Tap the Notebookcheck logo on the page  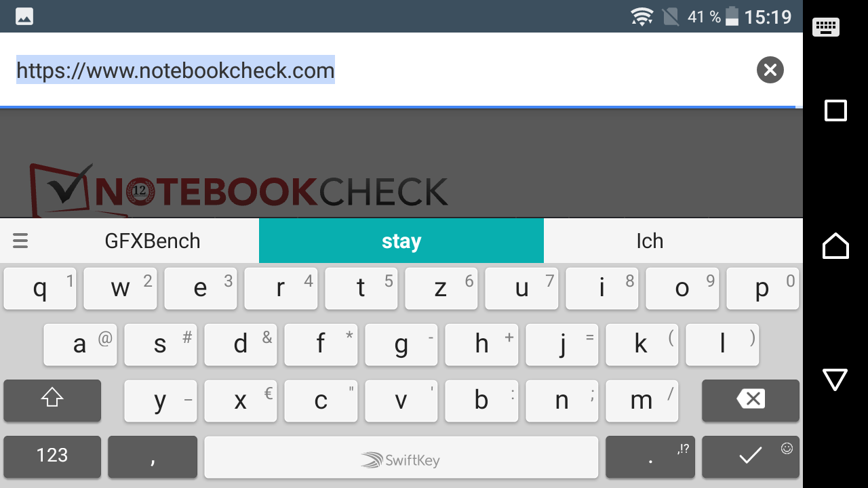point(239,190)
